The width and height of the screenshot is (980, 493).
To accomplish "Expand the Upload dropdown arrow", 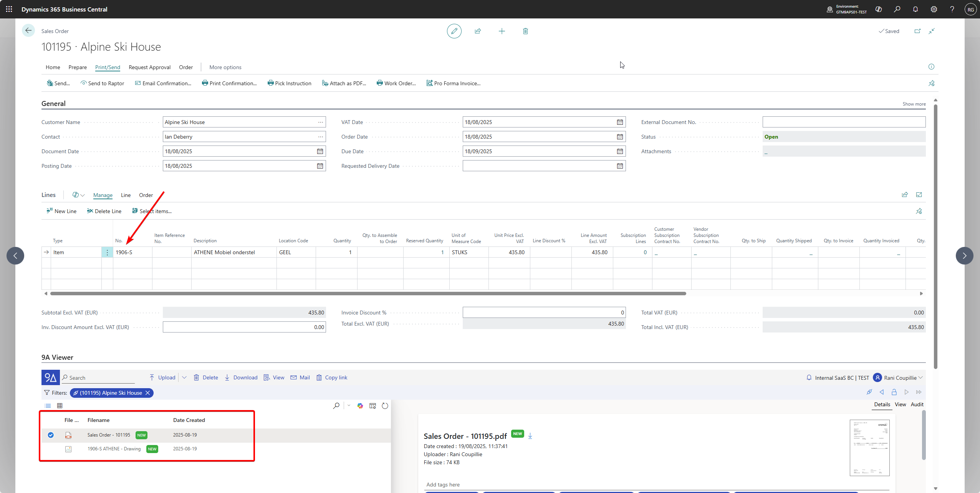I will tap(184, 377).
